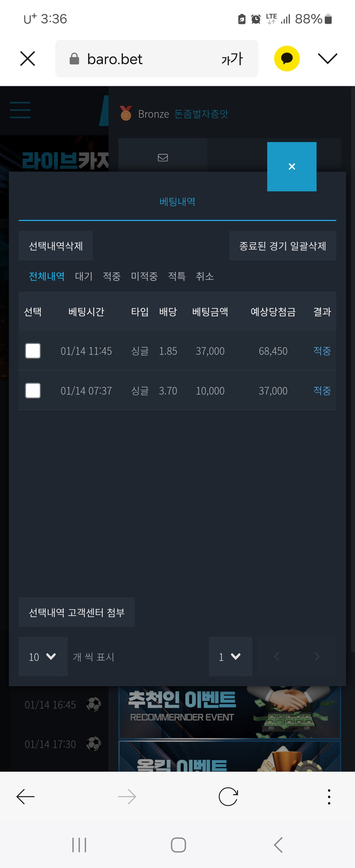Tap the envelope message icon
This screenshot has width=355, height=868.
click(163, 158)
